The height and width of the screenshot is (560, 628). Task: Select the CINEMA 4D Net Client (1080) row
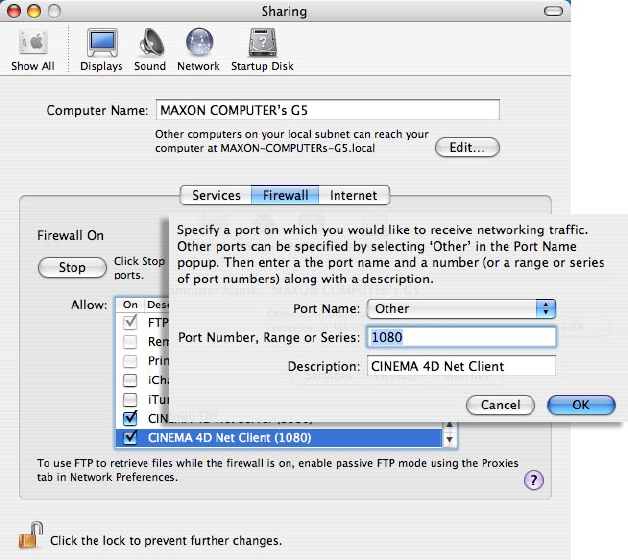point(279,437)
